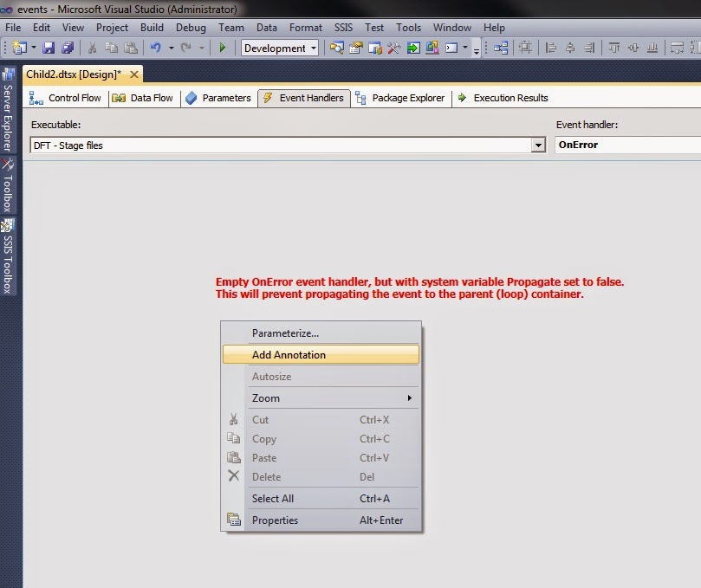Click the Align Tops toolbar icon
This screenshot has width=701, height=588.
tap(614, 48)
